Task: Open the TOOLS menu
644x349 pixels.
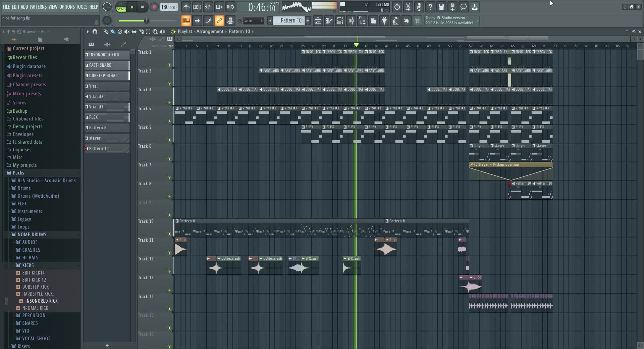Action: pyautogui.click(x=82, y=7)
